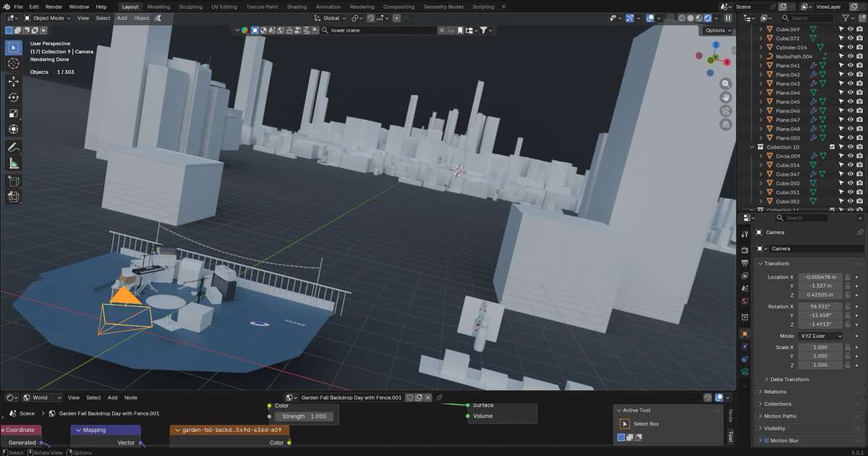Open the View Layer properties tab
Image resolution: width=868 pixels, height=456 pixels.
pos(745,276)
